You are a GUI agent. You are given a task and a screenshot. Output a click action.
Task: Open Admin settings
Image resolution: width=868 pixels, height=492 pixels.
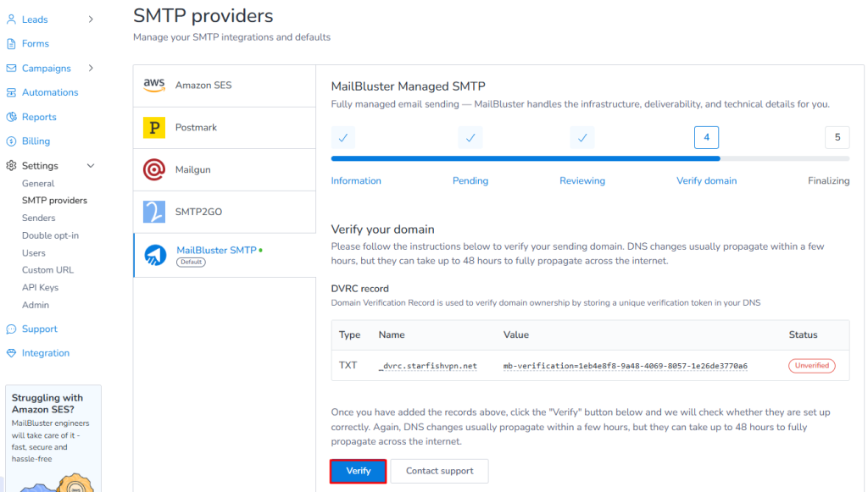[x=36, y=305]
